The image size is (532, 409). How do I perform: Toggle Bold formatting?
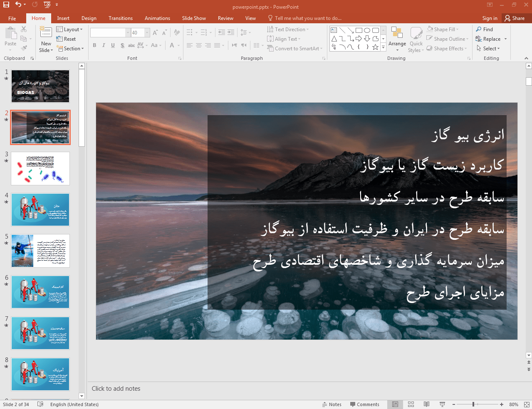click(94, 45)
